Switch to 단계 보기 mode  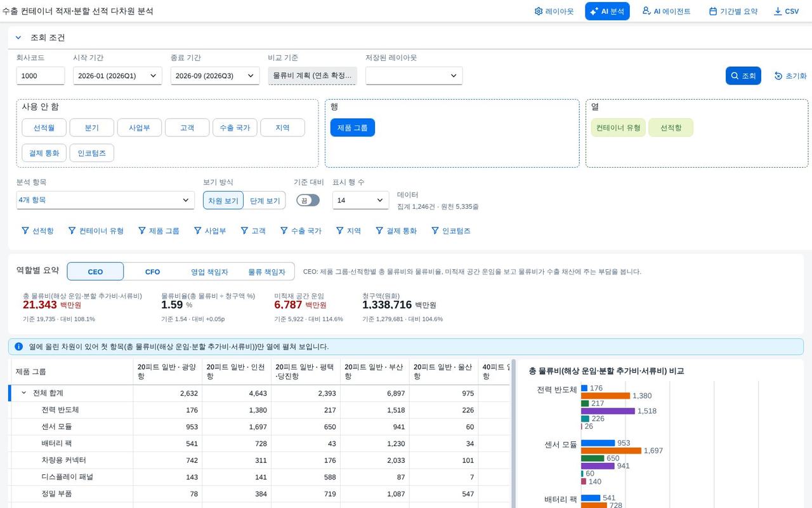click(265, 201)
